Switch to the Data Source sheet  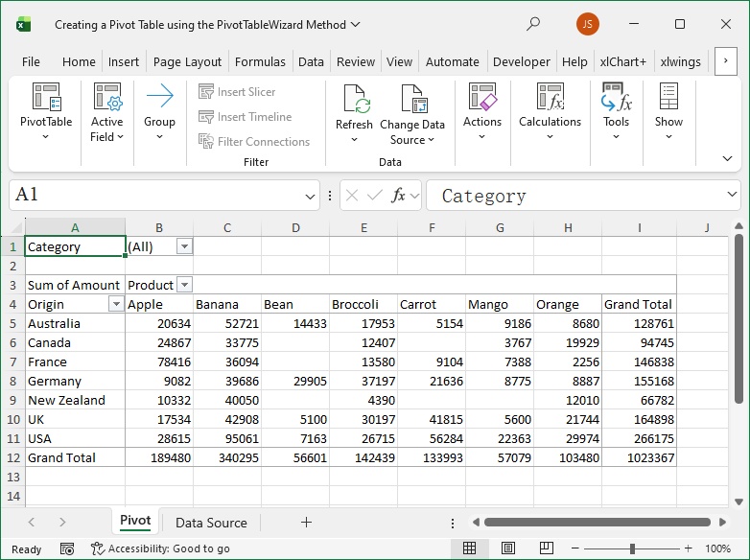[211, 523]
